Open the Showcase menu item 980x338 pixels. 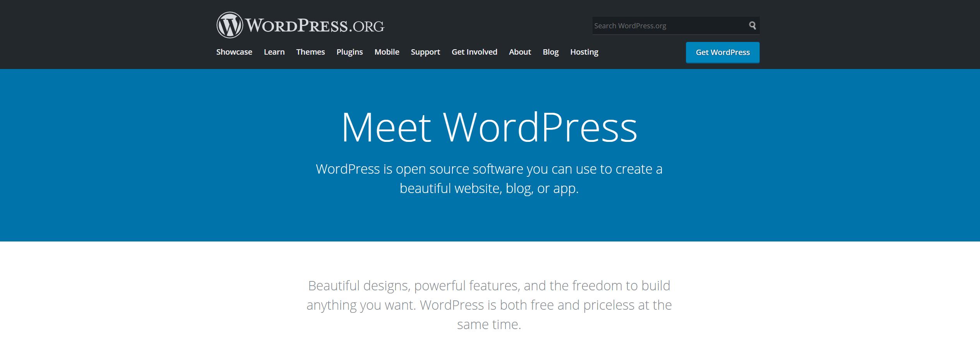[x=234, y=52]
